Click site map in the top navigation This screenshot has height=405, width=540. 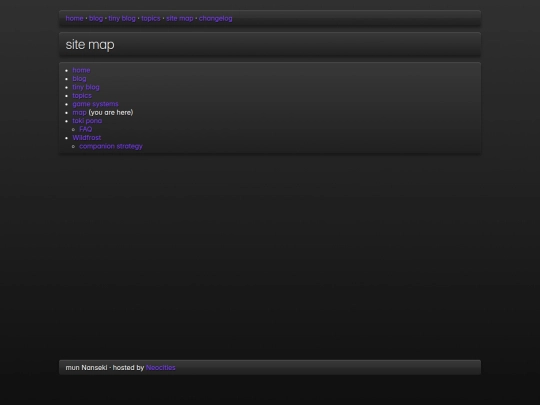[x=179, y=19]
